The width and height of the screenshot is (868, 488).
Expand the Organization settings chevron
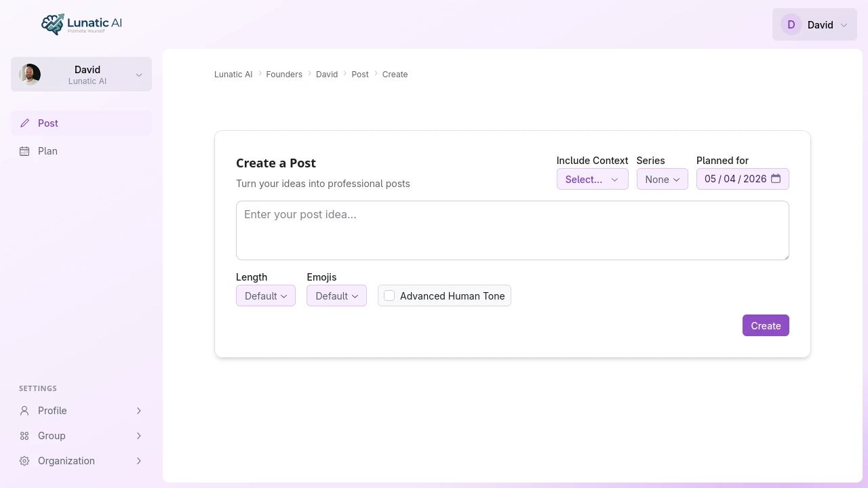pyautogui.click(x=139, y=461)
